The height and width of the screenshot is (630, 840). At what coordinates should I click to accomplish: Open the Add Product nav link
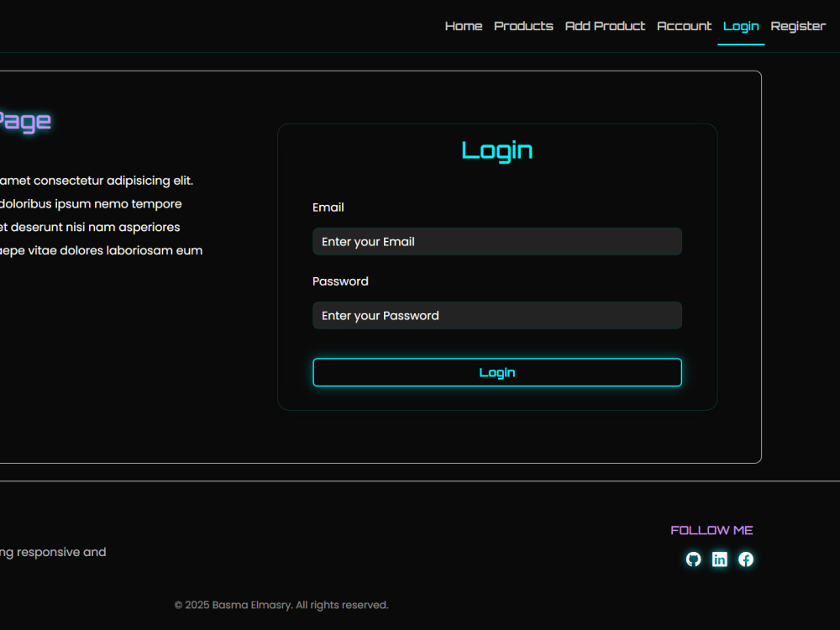(605, 26)
